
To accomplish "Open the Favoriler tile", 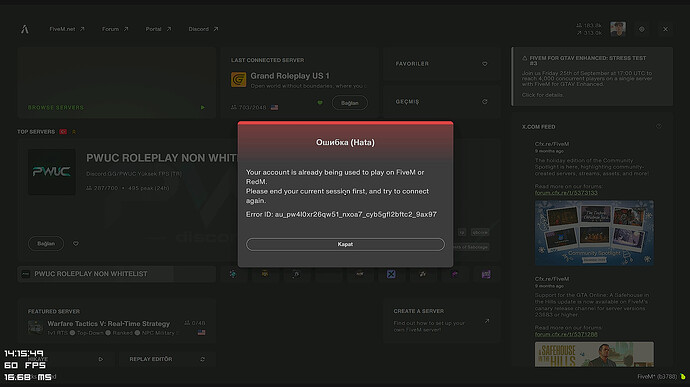I will [441, 64].
